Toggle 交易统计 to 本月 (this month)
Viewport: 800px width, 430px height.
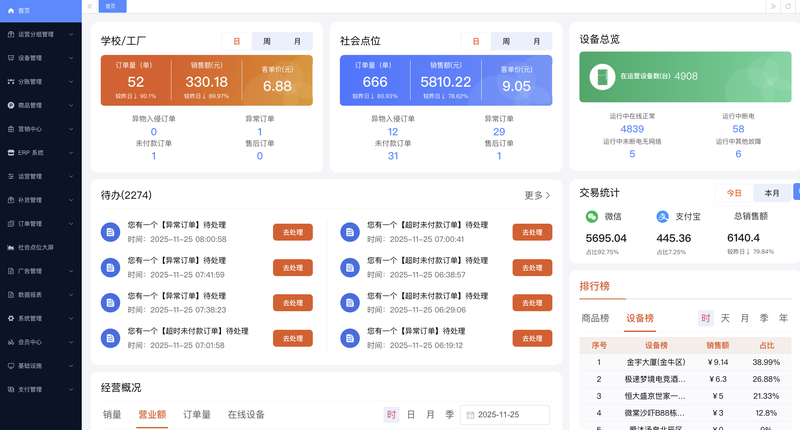coord(771,192)
